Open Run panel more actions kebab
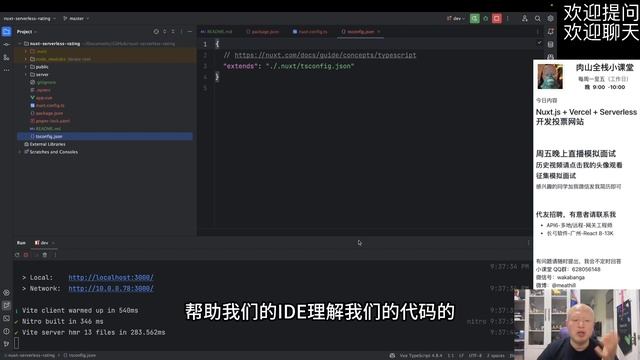Screen dimensions: 640x360 click(55, 255)
